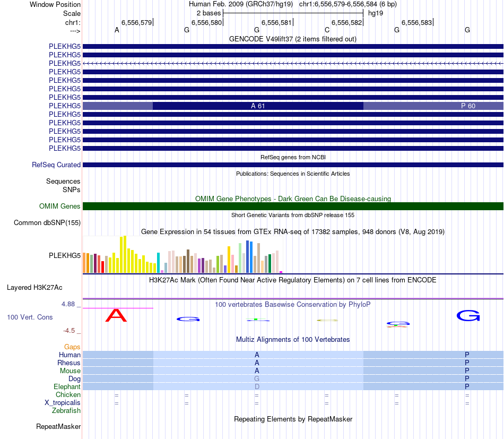The image size is (504, 439).
Task: Click the A 61 codon block
Action: (x=258, y=106)
